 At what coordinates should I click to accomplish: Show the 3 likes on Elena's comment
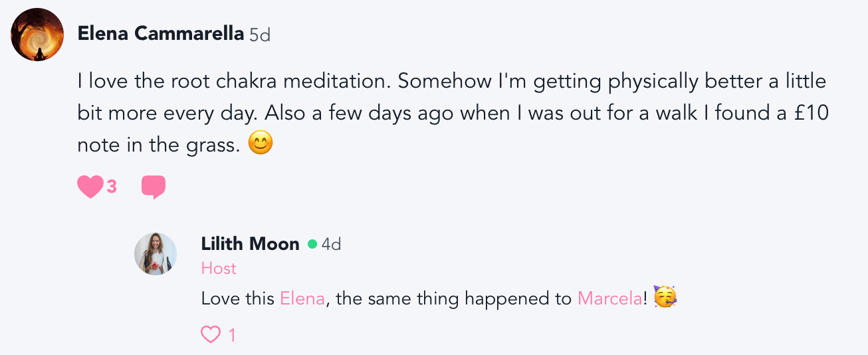click(x=112, y=187)
